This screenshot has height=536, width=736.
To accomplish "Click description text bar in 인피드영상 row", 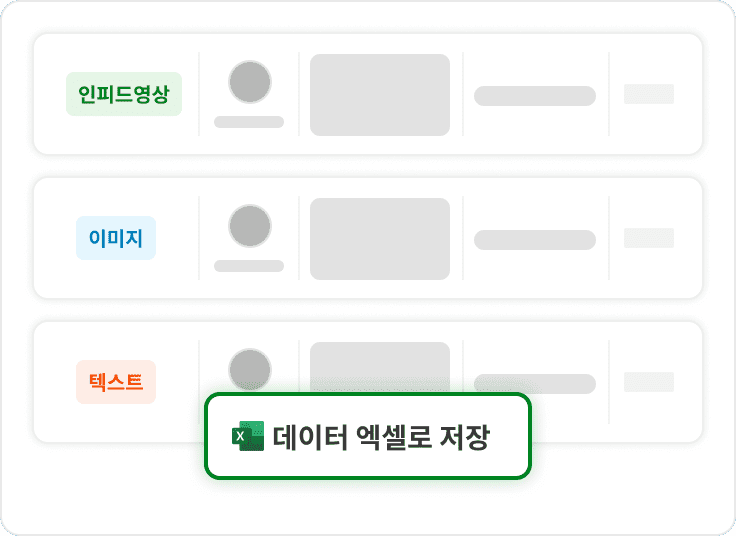I will [x=535, y=96].
